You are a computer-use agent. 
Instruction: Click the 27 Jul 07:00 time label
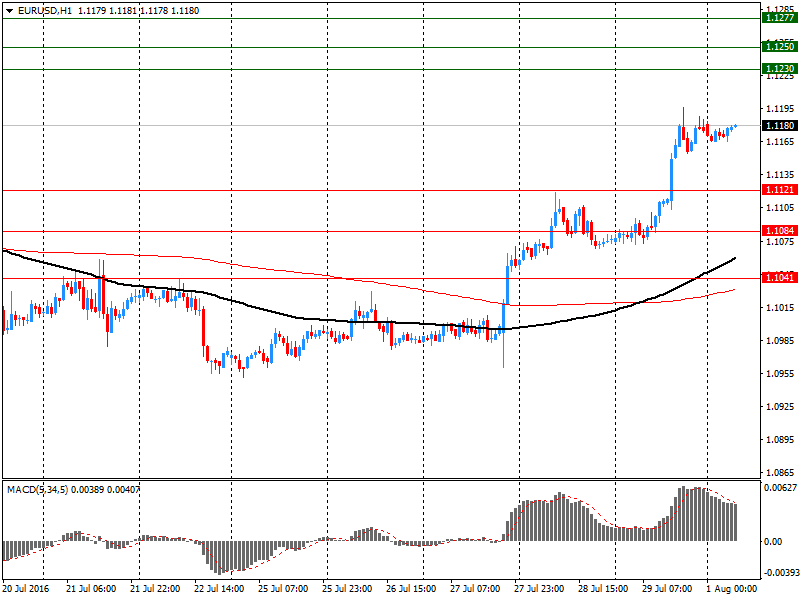475,589
